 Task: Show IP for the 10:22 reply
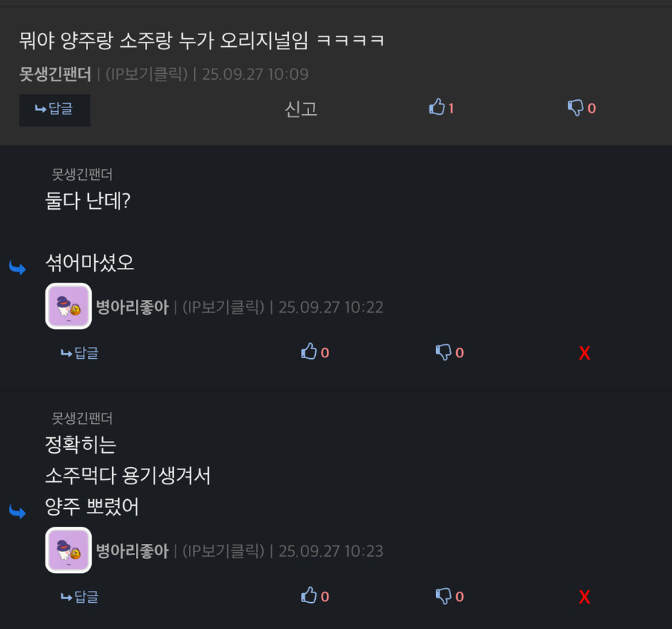point(223,307)
